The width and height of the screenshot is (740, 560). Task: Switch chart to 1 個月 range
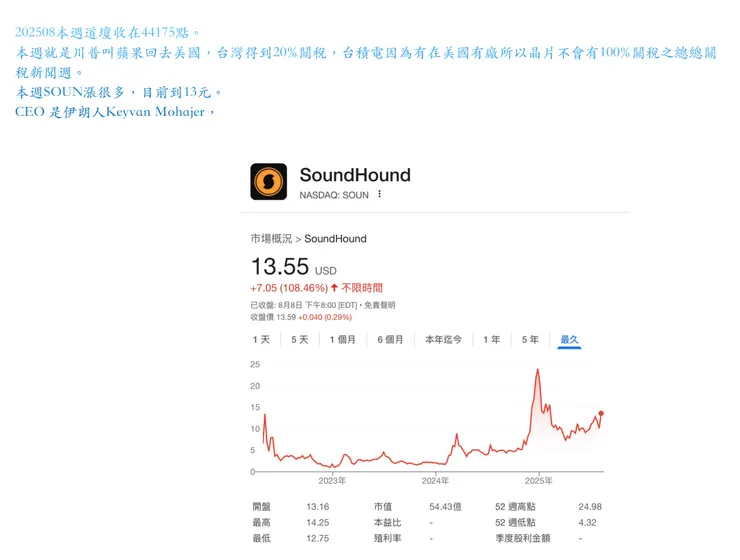click(x=343, y=340)
